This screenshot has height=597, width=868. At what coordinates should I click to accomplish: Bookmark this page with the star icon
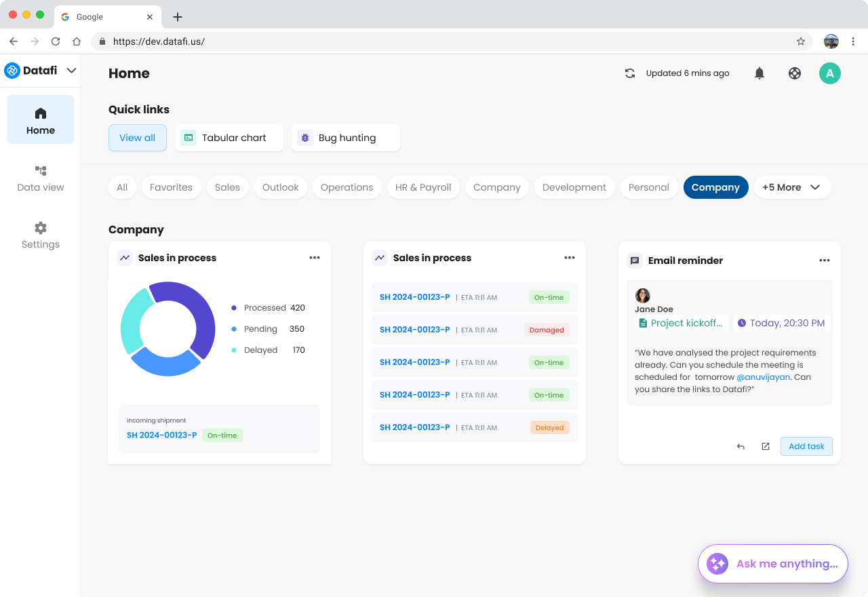tap(801, 41)
